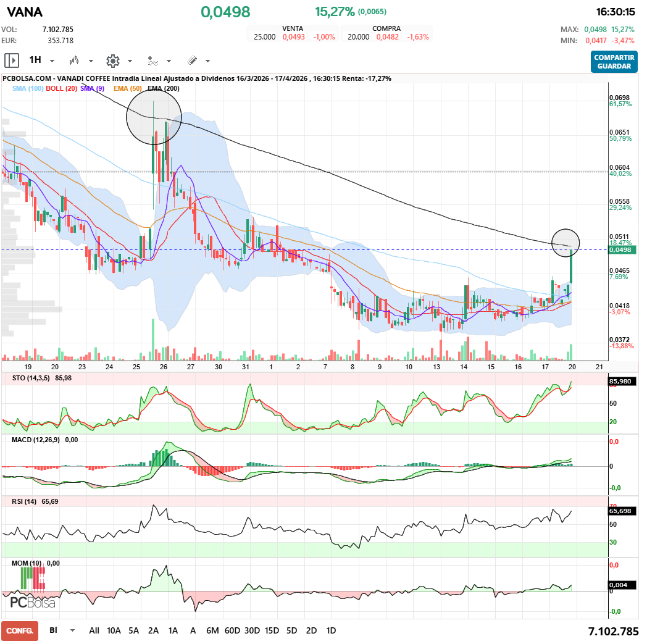Select the 5D time range
This screenshot has height=644, width=647.
click(x=292, y=630)
